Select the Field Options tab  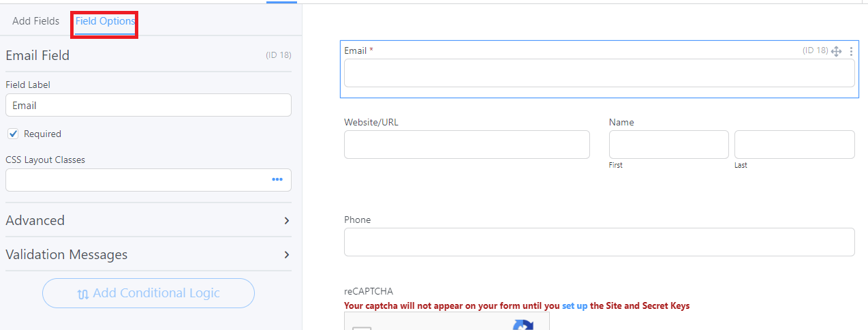[x=106, y=21]
